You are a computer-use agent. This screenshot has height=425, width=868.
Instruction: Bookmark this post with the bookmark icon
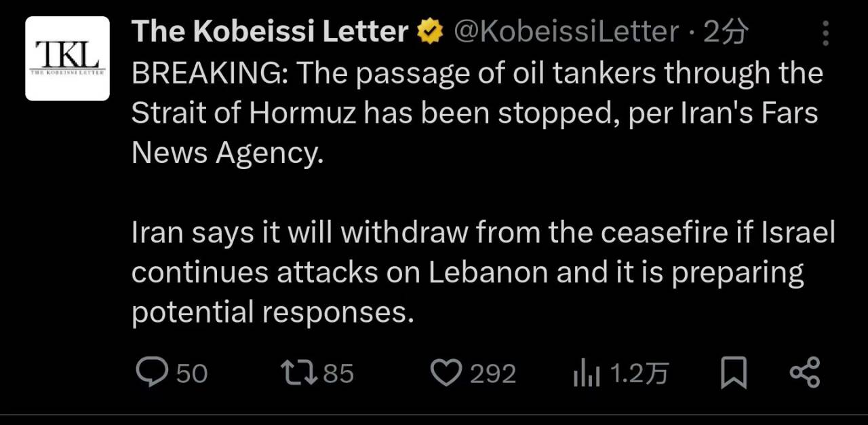coord(733,374)
